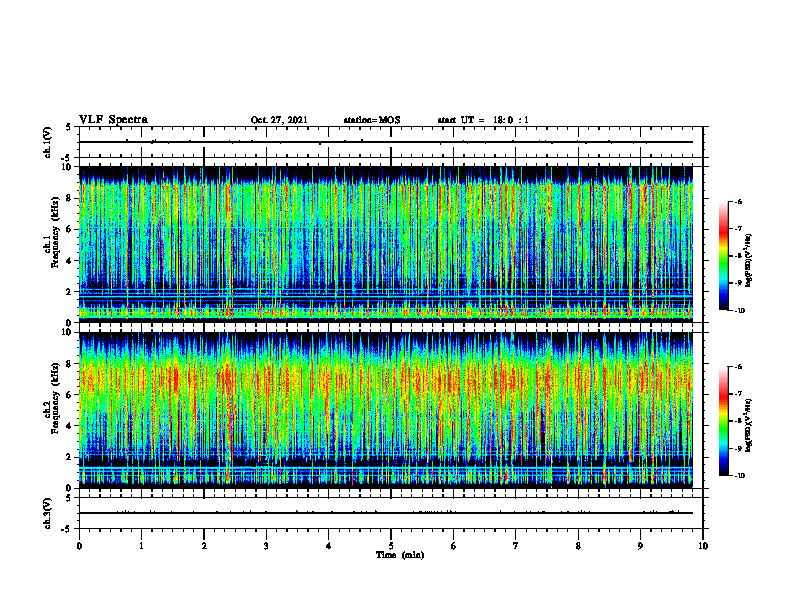The image size is (792, 612).
Task: Click time axis tick label '8'
Action: tap(578, 546)
